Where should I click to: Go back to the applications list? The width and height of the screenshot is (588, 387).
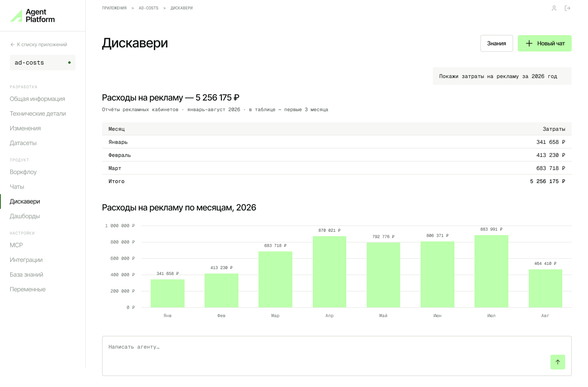39,45
